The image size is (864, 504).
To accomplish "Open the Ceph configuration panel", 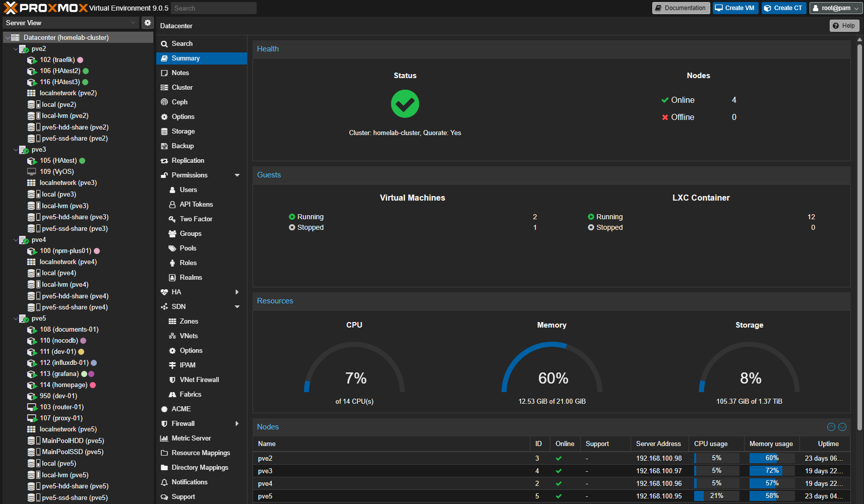I will (x=179, y=102).
